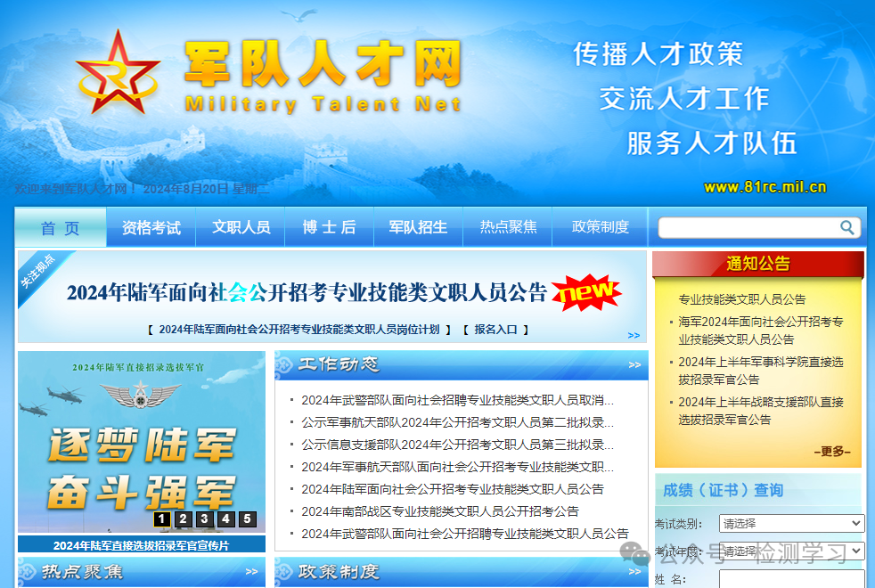
Task: Open the 专业技能类文职人员岗位计划 link
Action: click(299, 330)
